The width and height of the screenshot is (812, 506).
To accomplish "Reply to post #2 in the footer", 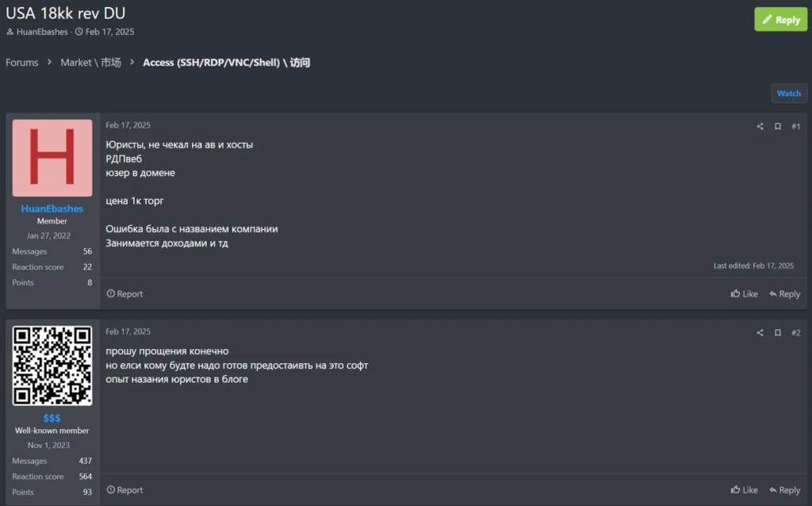I will tap(784, 490).
